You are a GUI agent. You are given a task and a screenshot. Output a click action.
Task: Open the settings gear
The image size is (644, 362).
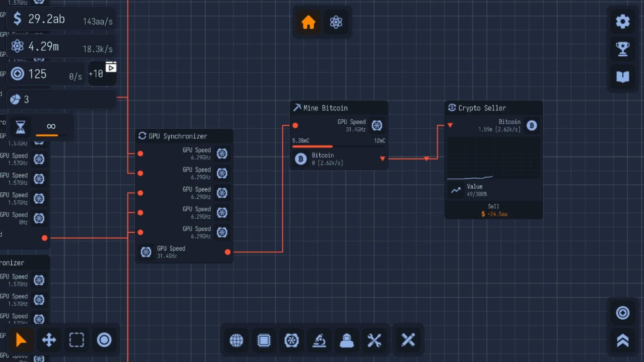tap(623, 21)
